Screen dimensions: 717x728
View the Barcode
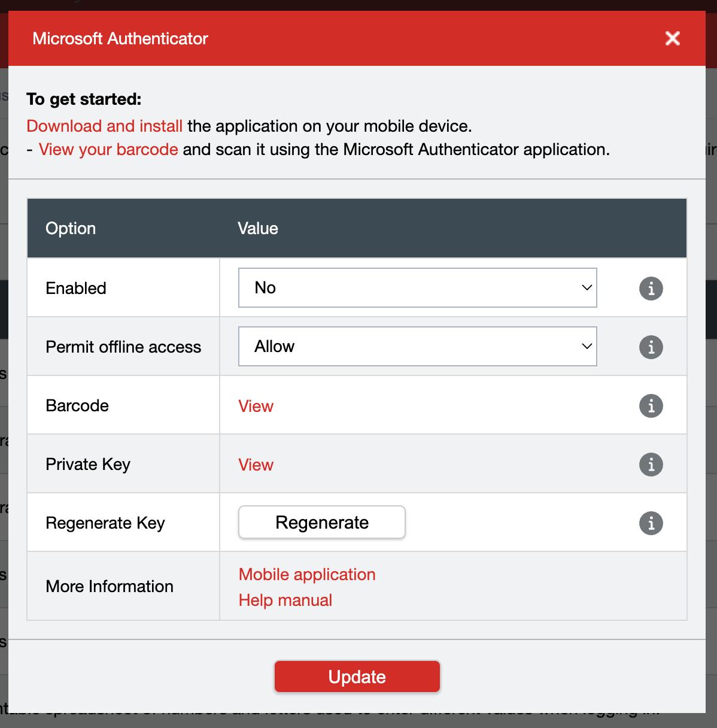click(256, 406)
